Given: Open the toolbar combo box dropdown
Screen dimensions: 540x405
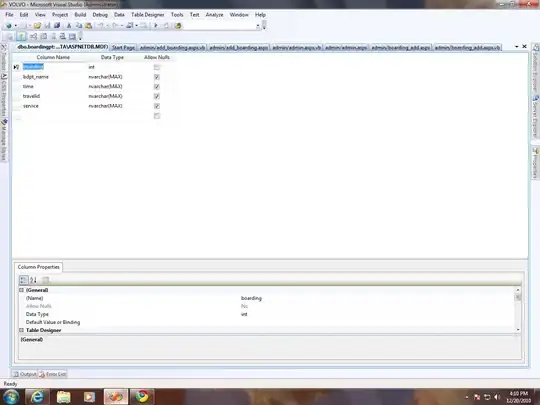Looking at the screenshot, I should pos(258,26).
